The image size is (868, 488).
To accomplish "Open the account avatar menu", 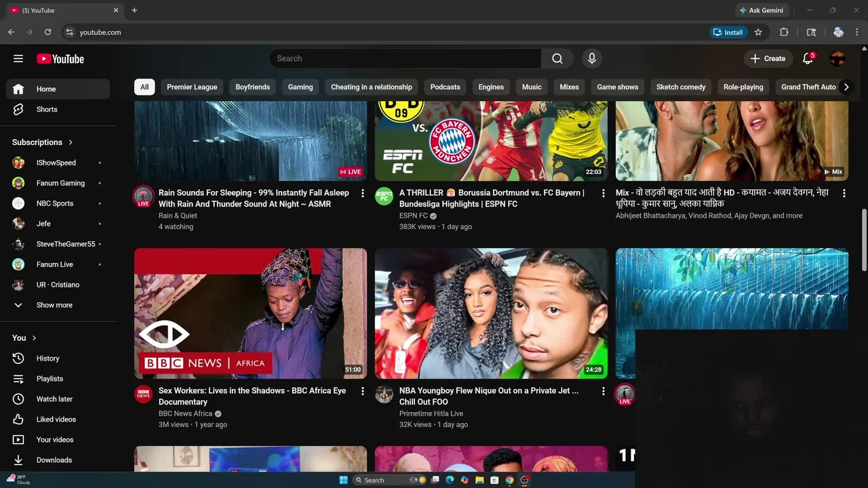I will point(838,58).
